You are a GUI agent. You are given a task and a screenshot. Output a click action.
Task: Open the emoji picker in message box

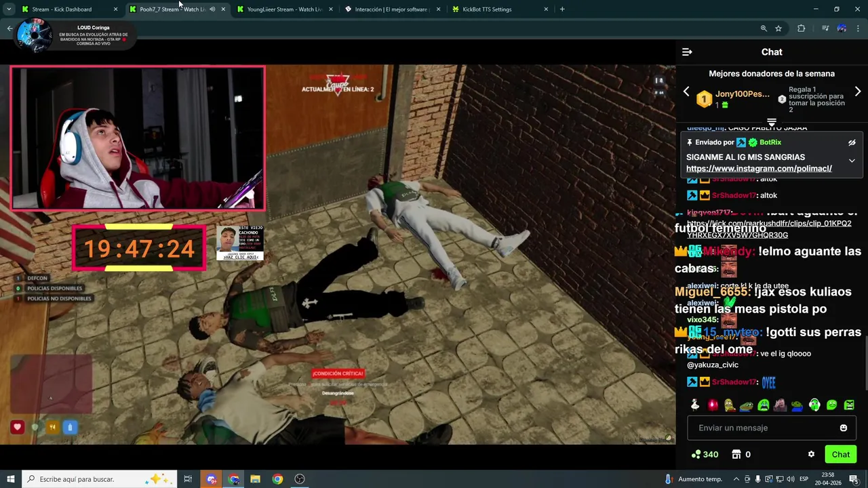click(x=844, y=428)
